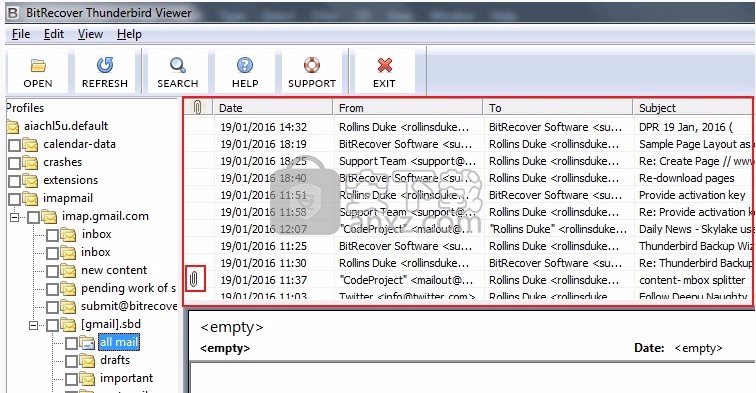Image resolution: width=756 pixels, height=393 pixels.
Task: Check the important checkbox
Action: 71,379
